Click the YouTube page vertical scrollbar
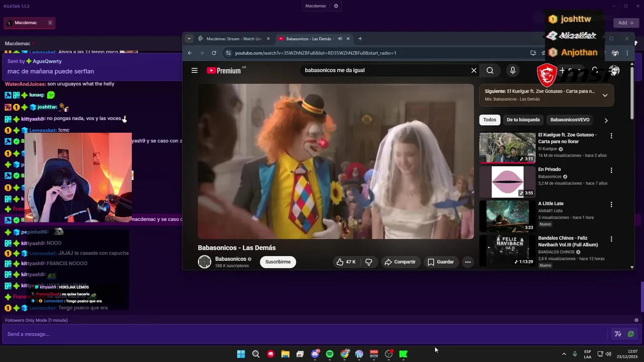The image size is (644, 362). click(632, 93)
